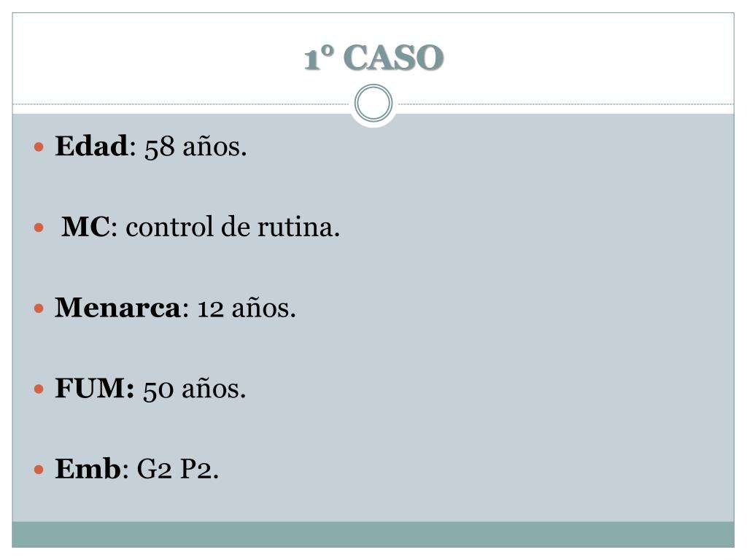Select the bold "Emb" label
The width and height of the screenshot is (747, 560).
(88, 469)
